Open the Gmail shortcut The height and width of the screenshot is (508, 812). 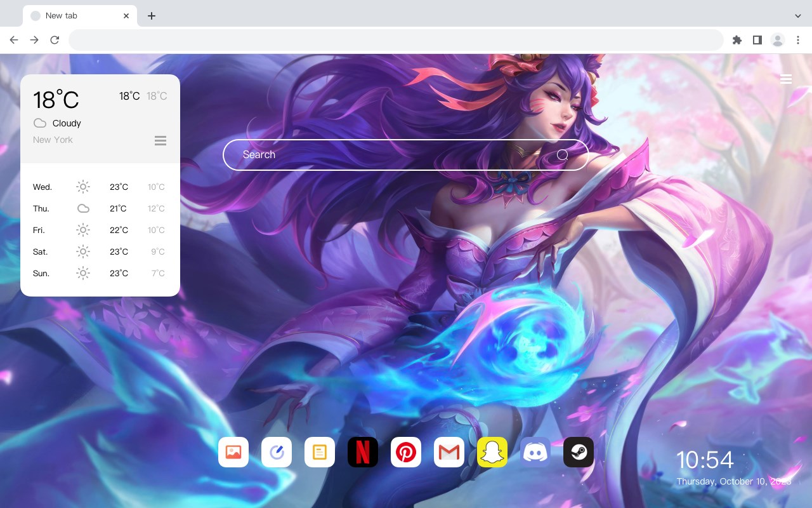point(449,452)
